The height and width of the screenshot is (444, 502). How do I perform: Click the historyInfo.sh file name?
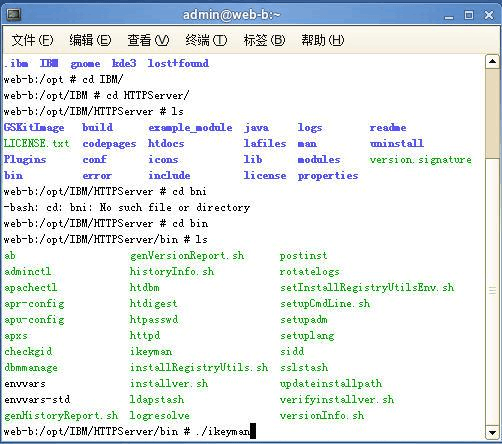[x=172, y=271]
